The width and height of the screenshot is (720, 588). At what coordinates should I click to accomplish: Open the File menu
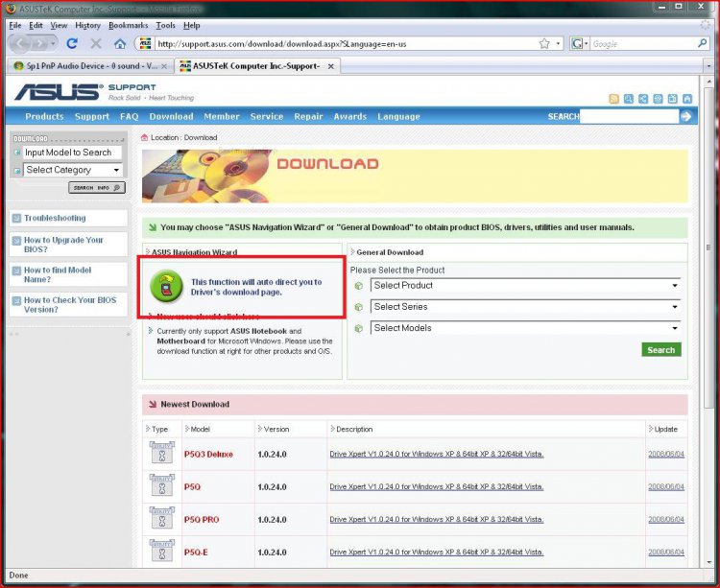[x=15, y=25]
